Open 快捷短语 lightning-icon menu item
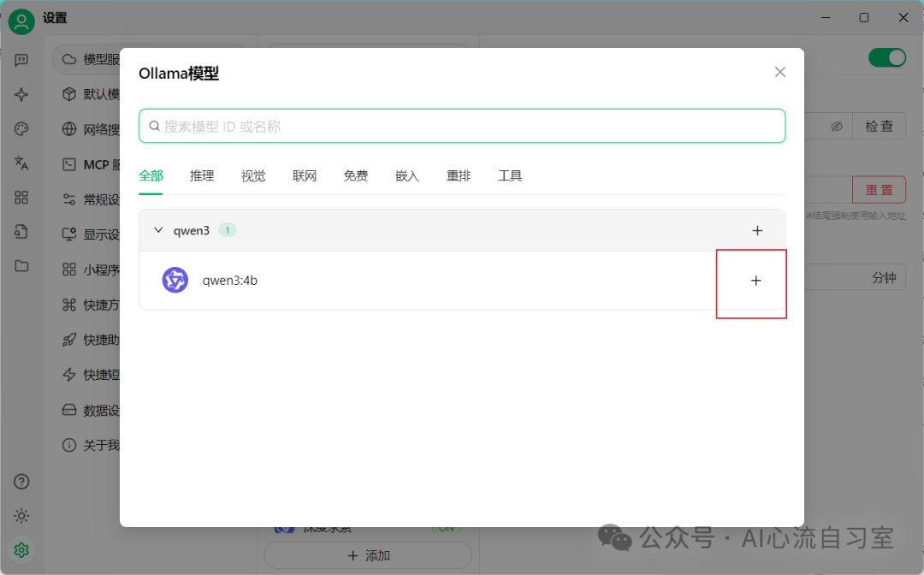The height and width of the screenshot is (575, 924). click(x=92, y=375)
